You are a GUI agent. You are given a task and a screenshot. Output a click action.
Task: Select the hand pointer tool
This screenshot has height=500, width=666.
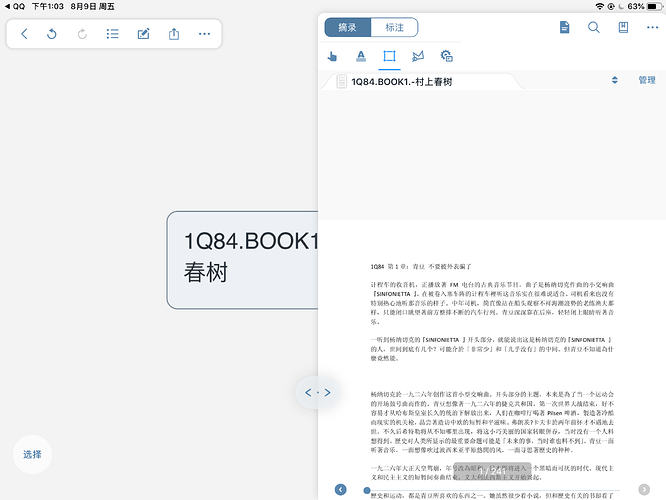tap(333, 56)
